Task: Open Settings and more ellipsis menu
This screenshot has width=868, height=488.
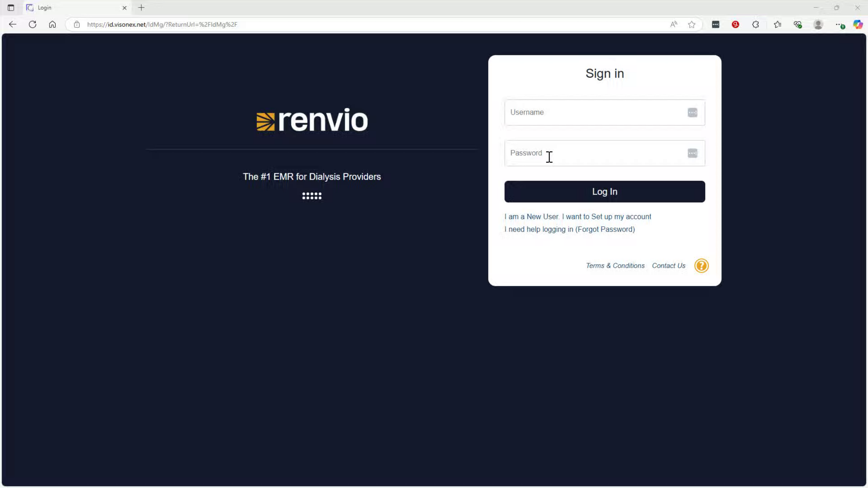Action: pos(839,24)
